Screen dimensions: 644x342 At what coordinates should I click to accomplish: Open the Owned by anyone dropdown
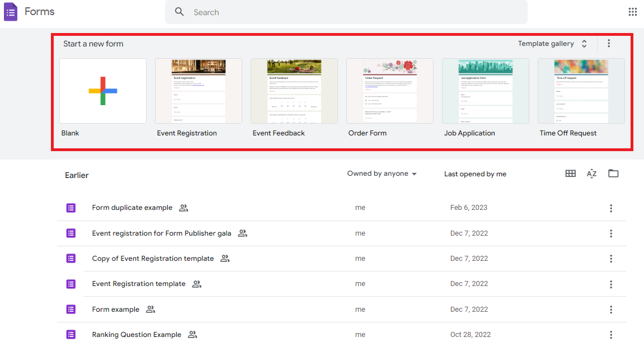point(382,174)
